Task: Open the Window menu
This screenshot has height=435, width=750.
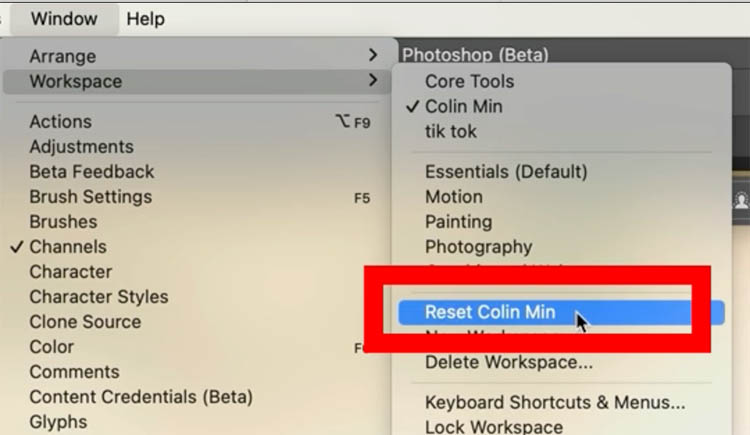Action: pyautogui.click(x=64, y=19)
